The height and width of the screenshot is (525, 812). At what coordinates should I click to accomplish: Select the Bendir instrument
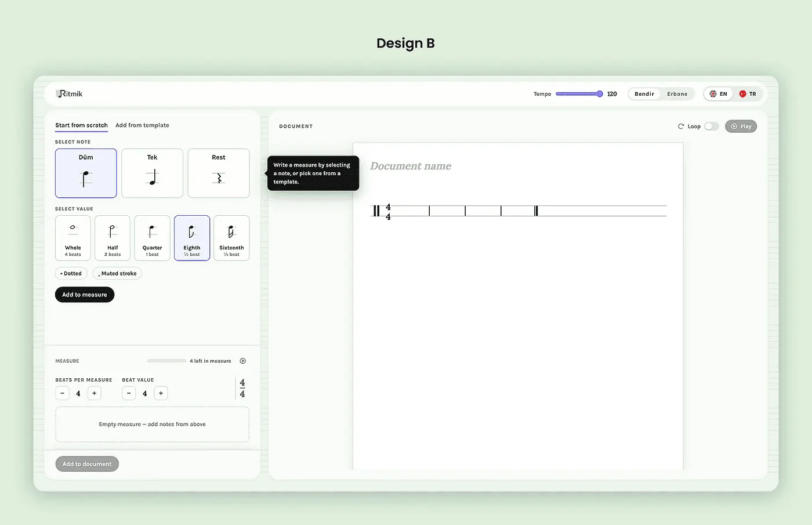pyautogui.click(x=644, y=94)
